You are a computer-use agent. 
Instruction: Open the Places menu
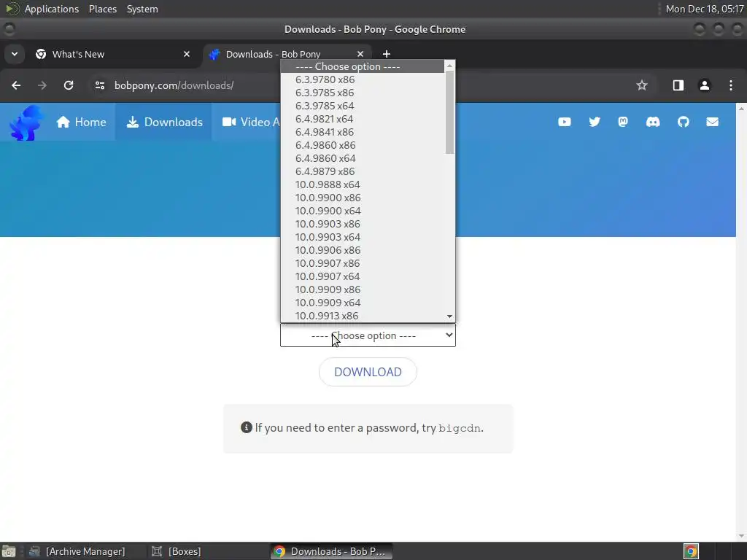(x=103, y=9)
